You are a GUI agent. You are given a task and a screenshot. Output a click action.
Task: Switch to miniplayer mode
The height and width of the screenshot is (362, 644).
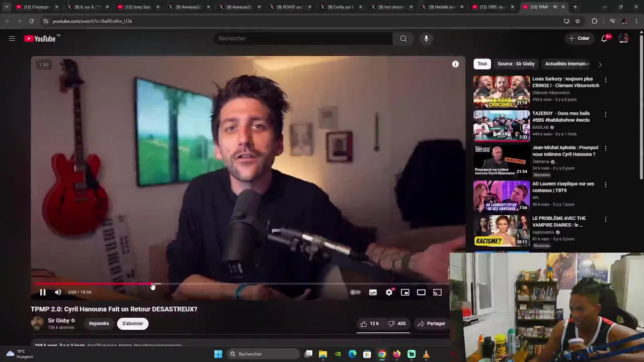click(x=405, y=292)
